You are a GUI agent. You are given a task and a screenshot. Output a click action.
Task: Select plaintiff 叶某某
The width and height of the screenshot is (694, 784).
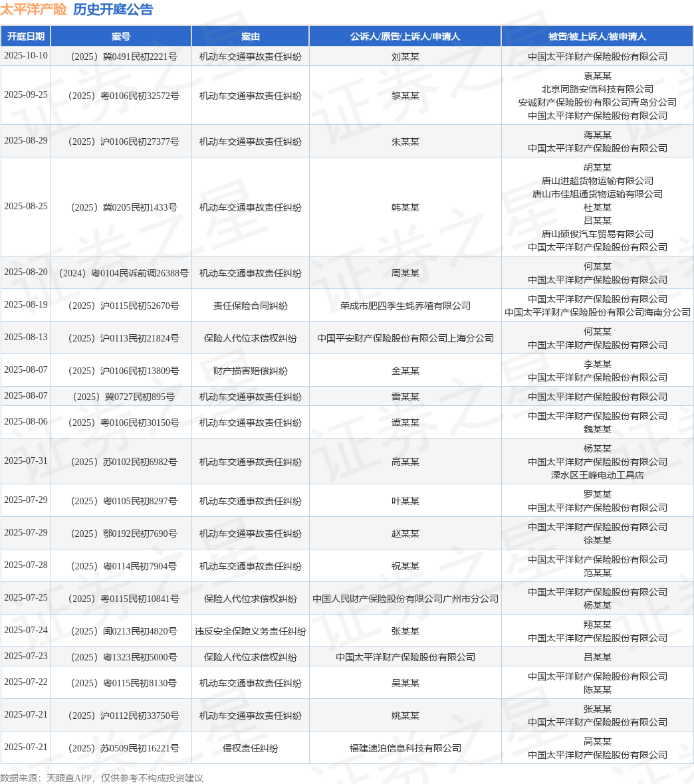tap(405, 501)
